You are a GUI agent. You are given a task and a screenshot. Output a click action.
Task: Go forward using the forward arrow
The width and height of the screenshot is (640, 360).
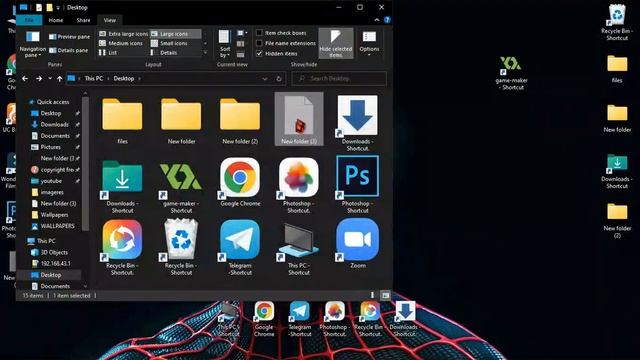click(39, 78)
